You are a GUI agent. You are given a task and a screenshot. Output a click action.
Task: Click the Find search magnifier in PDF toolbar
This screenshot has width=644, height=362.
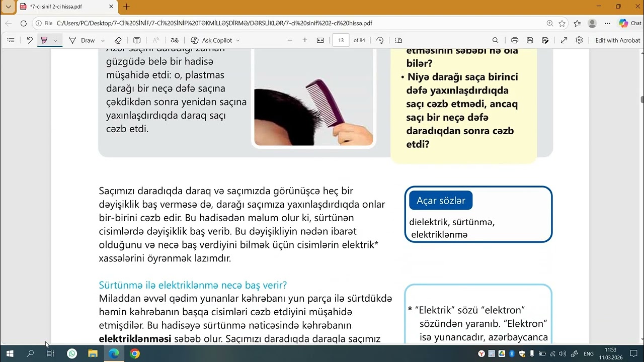[x=496, y=40]
